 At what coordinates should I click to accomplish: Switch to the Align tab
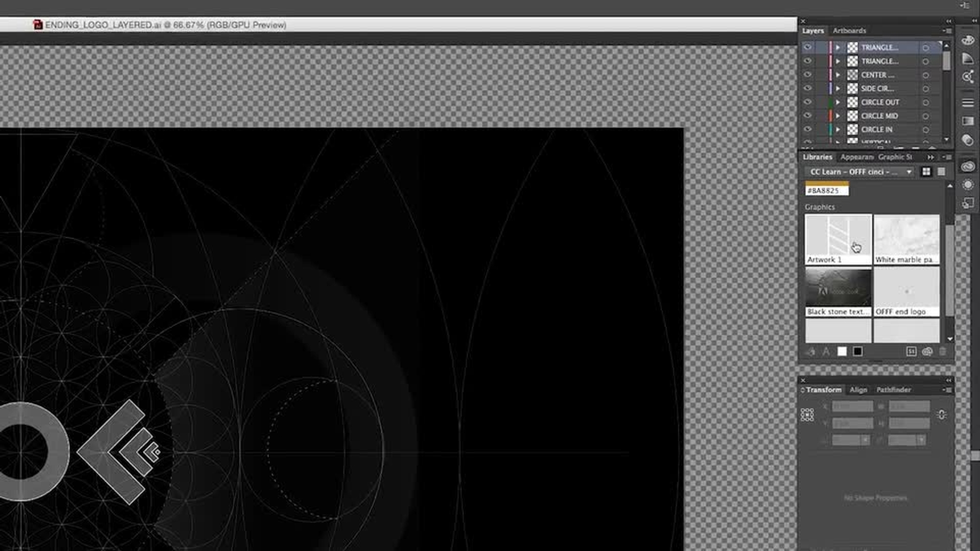point(859,390)
